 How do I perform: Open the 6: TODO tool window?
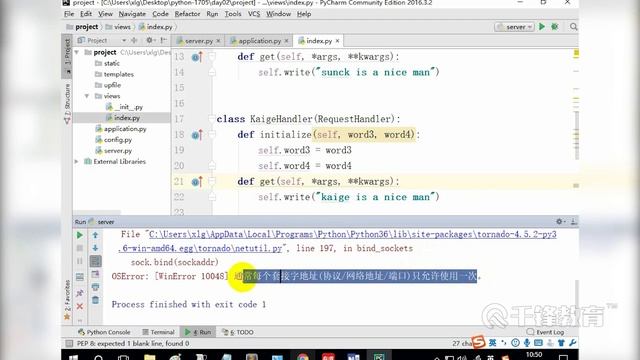point(238,332)
